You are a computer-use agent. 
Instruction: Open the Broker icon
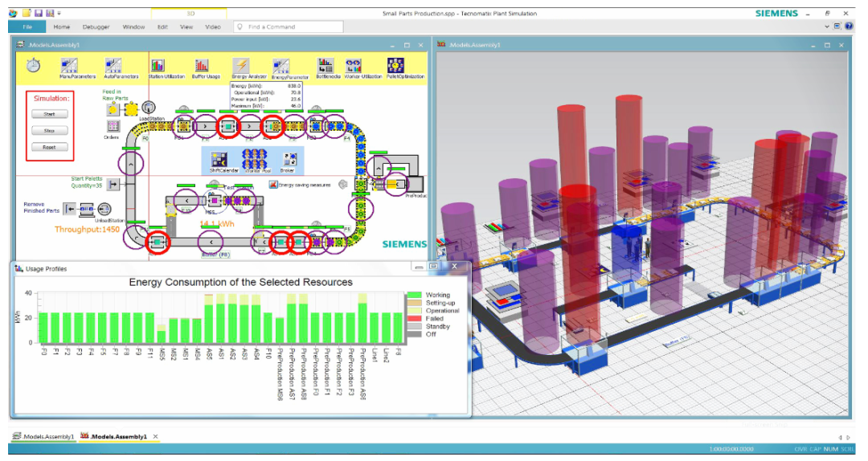[x=289, y=160]
